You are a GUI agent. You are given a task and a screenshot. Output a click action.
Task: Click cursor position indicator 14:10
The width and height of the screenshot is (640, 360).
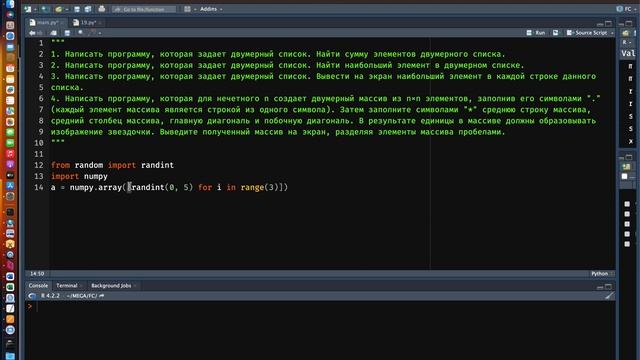37,273
